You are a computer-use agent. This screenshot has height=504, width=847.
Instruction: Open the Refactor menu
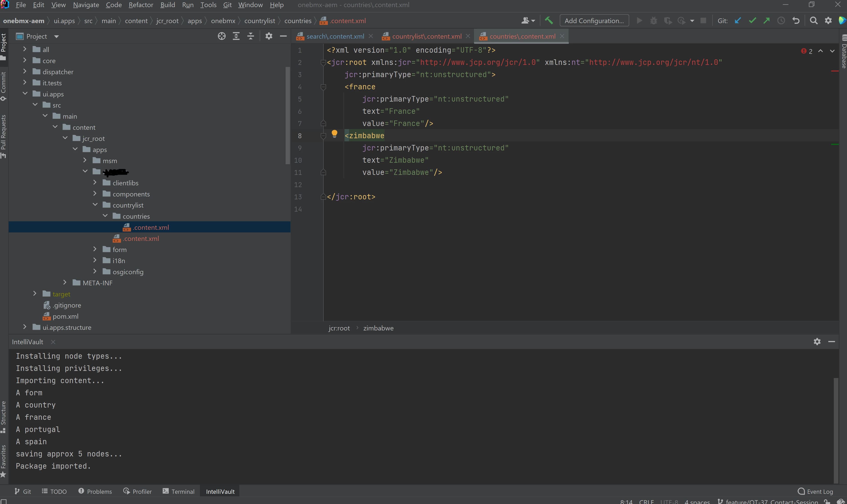pos(141,5)
